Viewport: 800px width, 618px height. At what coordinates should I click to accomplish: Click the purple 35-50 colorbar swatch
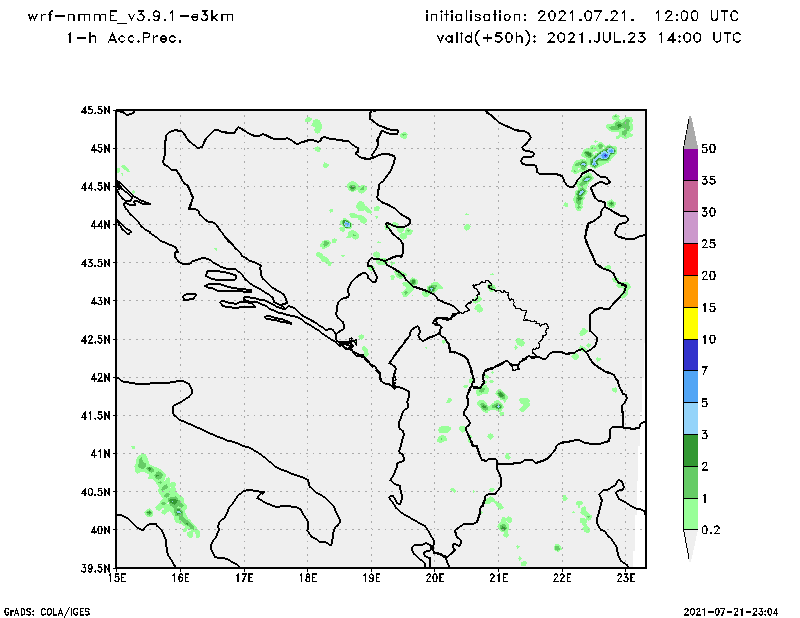pyautogui.click(x=690, y=164)
